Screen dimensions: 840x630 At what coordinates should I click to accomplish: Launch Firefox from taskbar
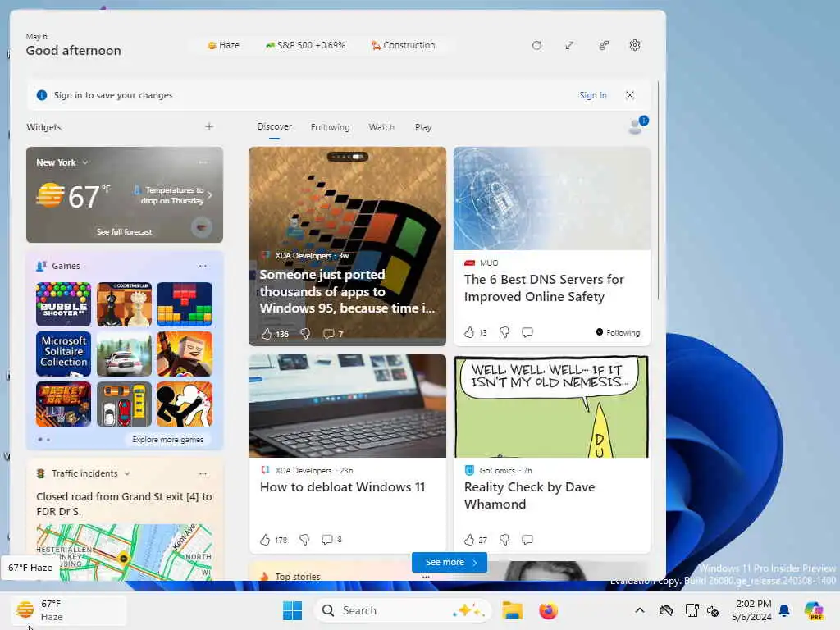click(548, 610)
